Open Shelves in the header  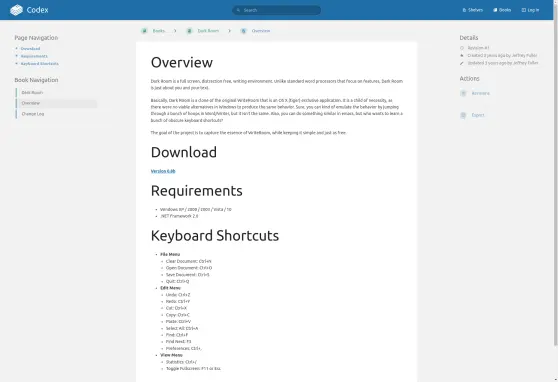473,10
